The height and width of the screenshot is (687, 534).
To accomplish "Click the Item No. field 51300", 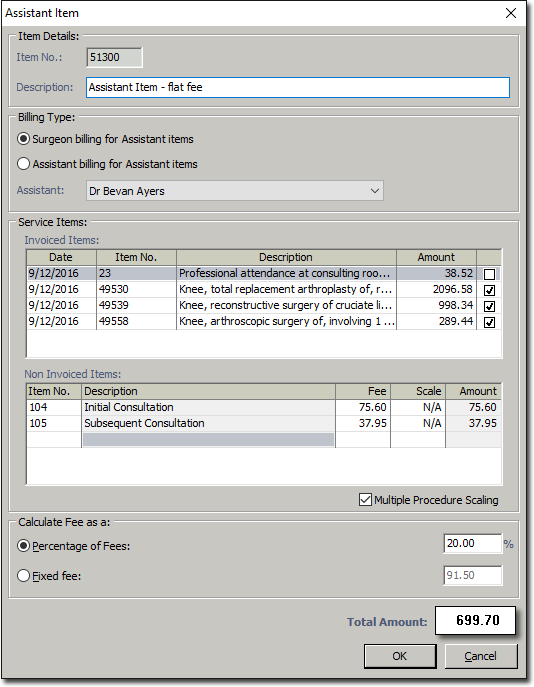I will (114, 57).
